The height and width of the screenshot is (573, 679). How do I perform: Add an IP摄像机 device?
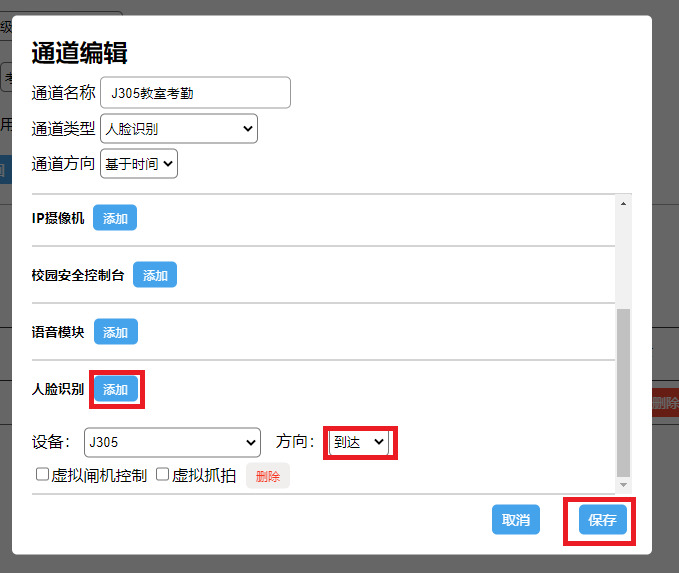115,218
